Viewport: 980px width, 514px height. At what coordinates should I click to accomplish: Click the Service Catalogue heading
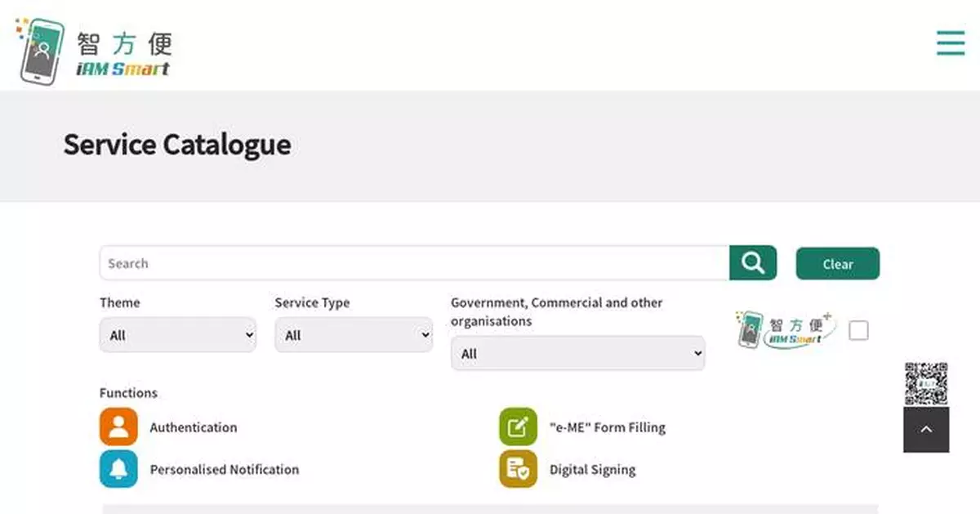(x=177, y=145)
